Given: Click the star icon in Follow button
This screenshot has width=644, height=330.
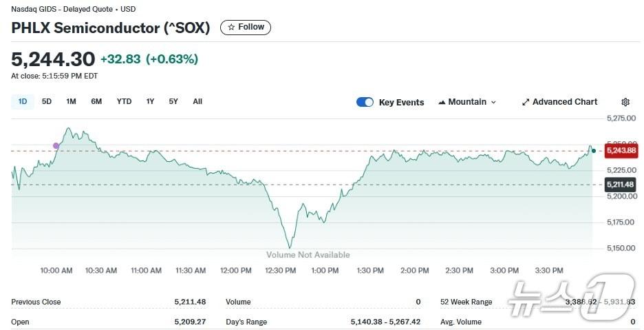Looking at the screenshot, I should pyautogui.click(x=231, y=27).
